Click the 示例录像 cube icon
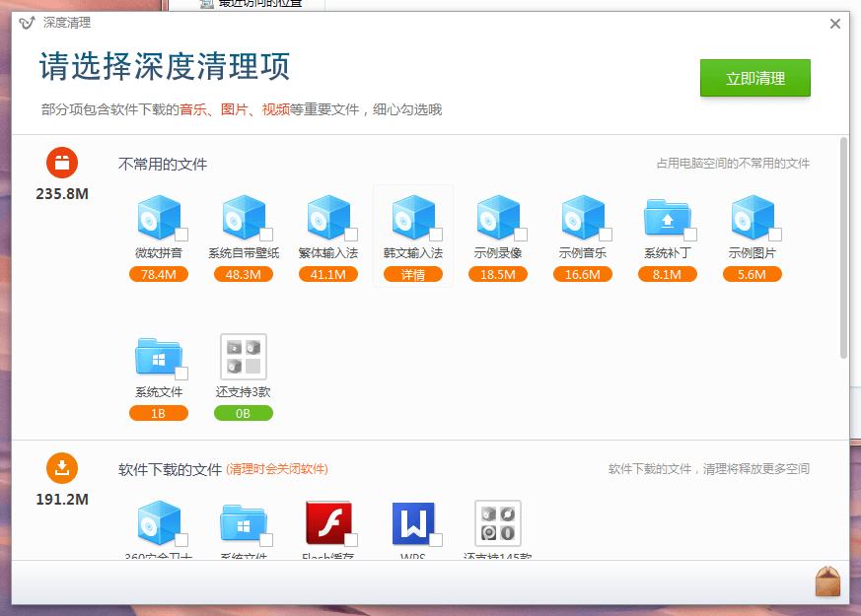 point(496,218)
